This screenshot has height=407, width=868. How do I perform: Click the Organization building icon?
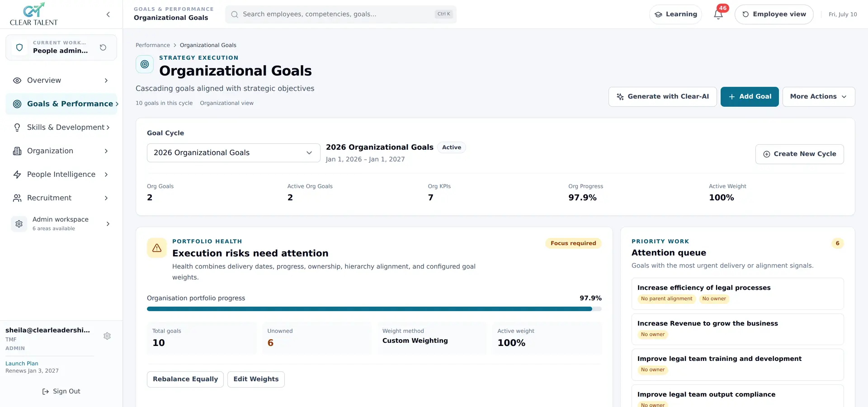(17, 151)
